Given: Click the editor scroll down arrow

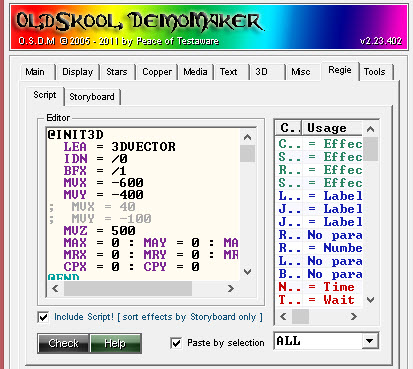Looking at the screenshot, I should 247,272.
